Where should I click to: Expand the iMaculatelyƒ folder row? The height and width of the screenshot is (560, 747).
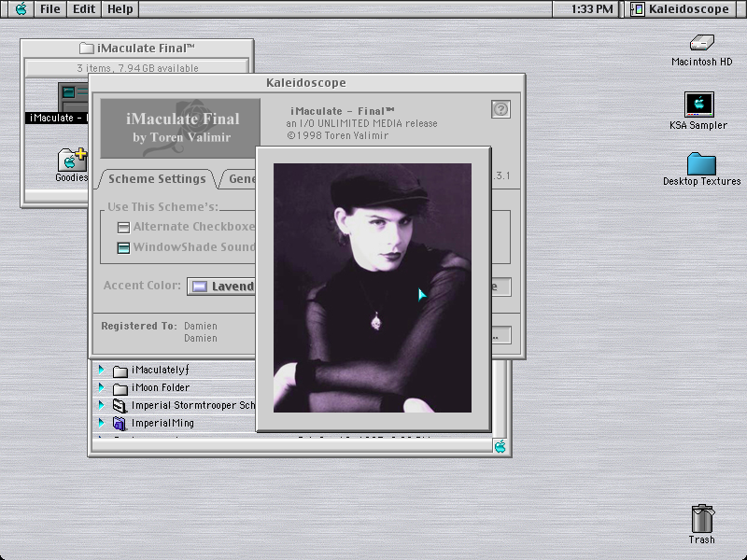point(101,369)
